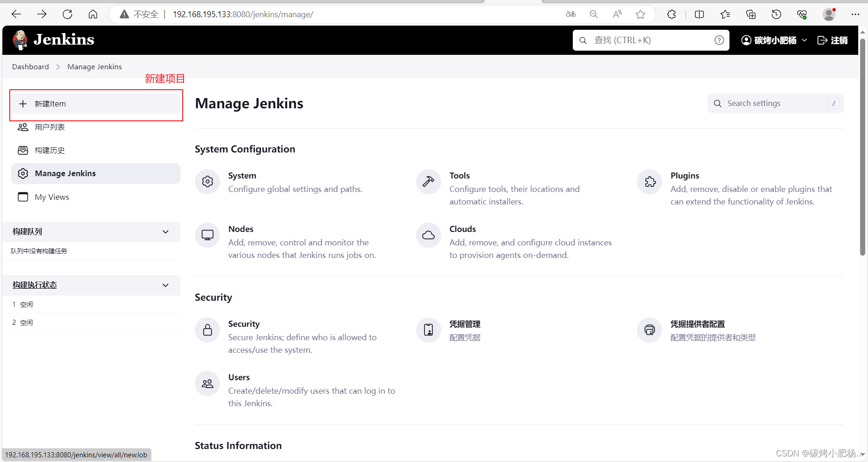Open browser history clock icon

776,14
